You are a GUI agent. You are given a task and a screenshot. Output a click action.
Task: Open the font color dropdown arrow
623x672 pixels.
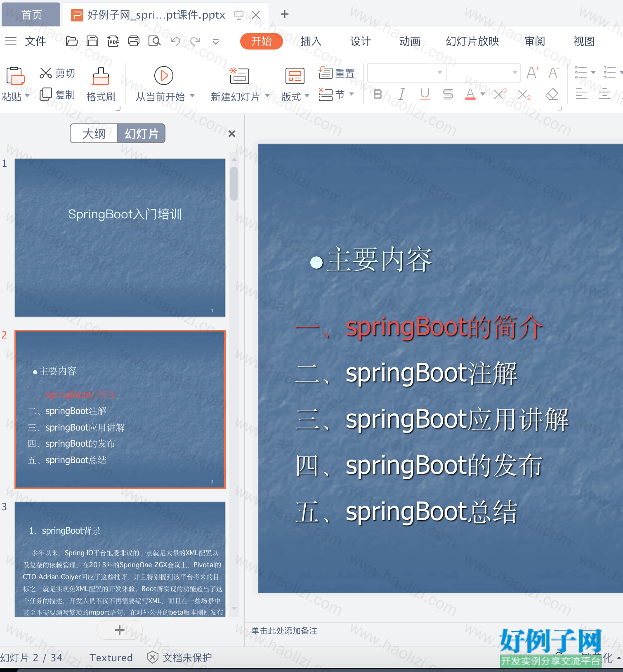pos(483,94)
